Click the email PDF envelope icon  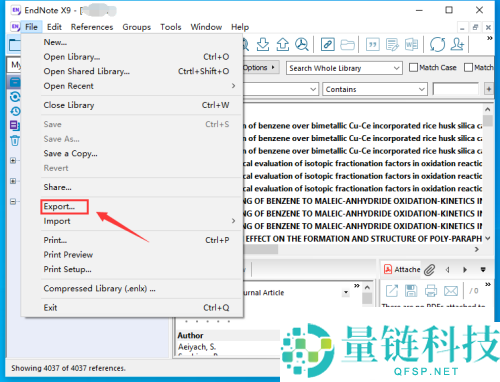coord(451,291)
